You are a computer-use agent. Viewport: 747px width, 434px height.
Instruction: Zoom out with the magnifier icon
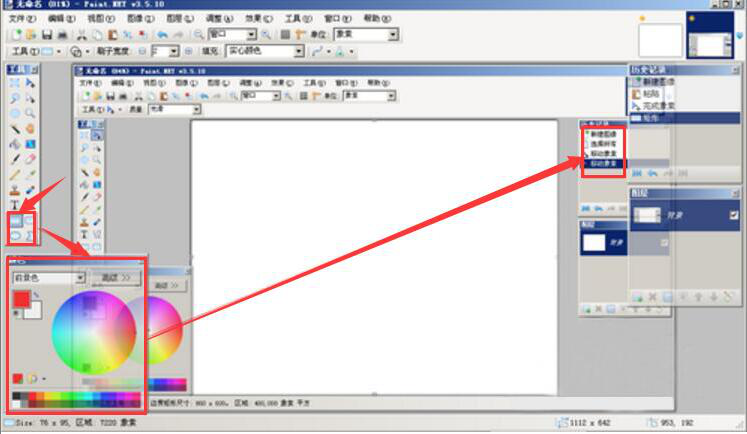tap(198, 34)
